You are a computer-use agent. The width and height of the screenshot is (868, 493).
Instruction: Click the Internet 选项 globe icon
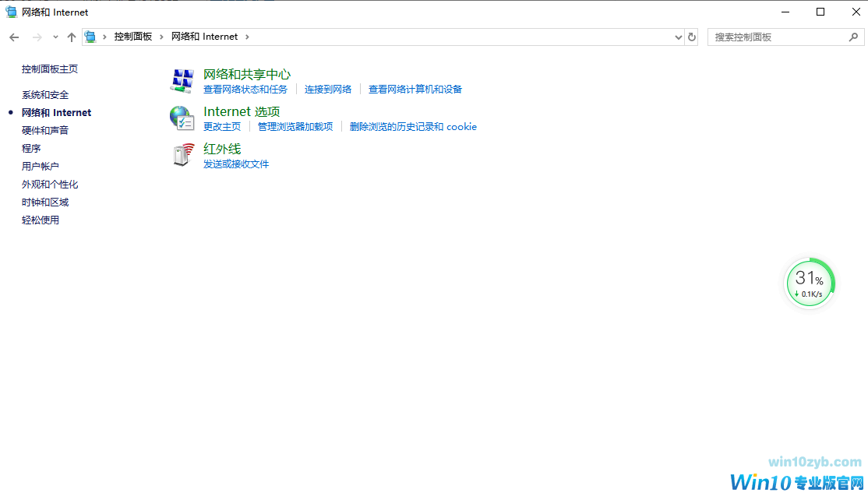pos(182,118)
